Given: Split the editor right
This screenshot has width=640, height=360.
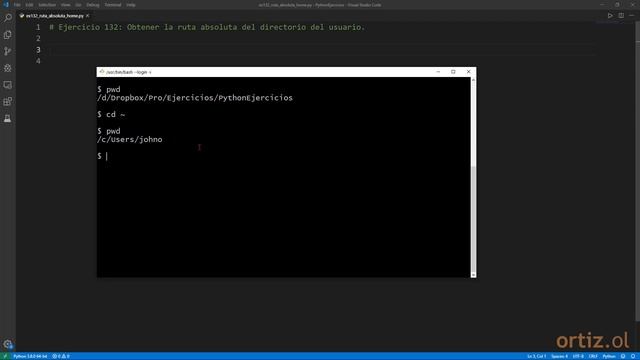Looking at the screenshot, I should coord(621,16).
